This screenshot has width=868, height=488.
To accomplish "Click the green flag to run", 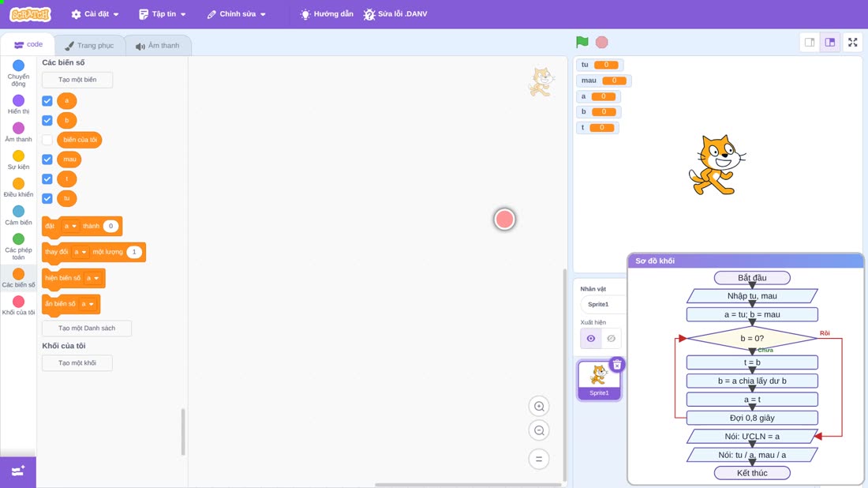I will pyautogui.click(x=582, y=42).
